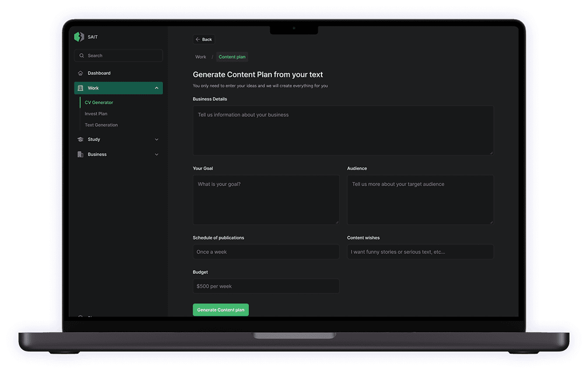Screen dimensions: 588x373
Task: Select the Content plan breadcrumb tab
Action: click(x=232, y=57)
